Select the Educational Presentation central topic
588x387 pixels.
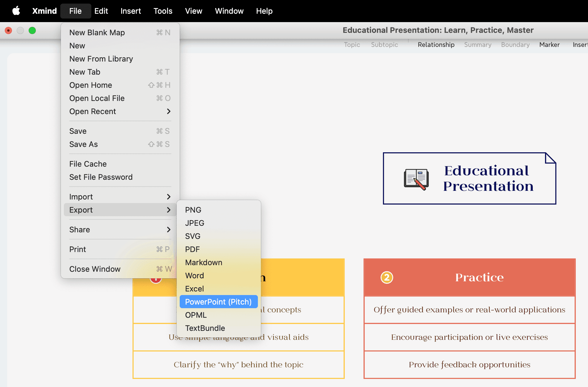(470, 179)
